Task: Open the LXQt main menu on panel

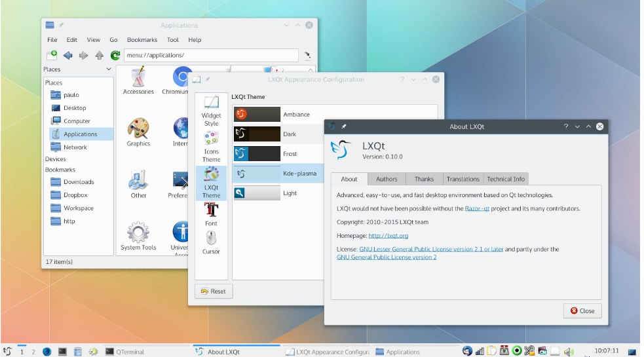Action: tap(7, 351)
